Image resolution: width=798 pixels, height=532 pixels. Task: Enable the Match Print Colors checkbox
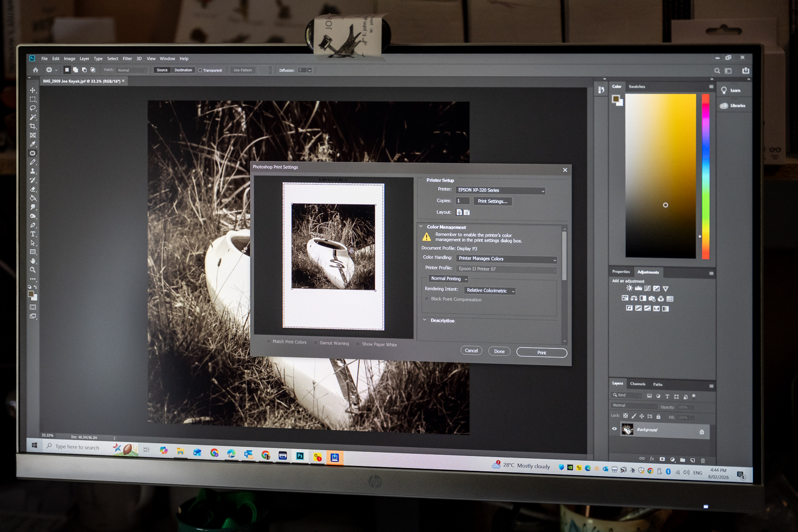point(269,342)
